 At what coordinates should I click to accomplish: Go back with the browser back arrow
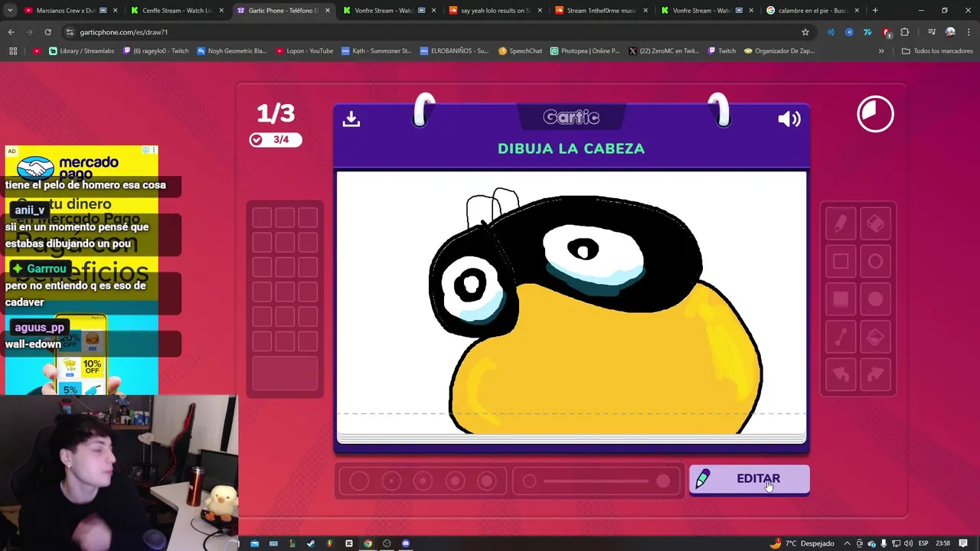point(11,32)
